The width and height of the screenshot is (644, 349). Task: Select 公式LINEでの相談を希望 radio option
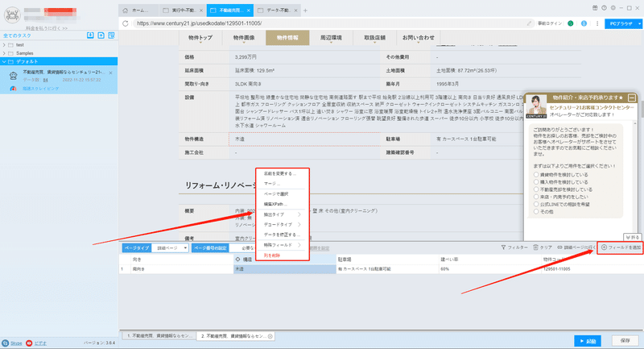point(536,204)
